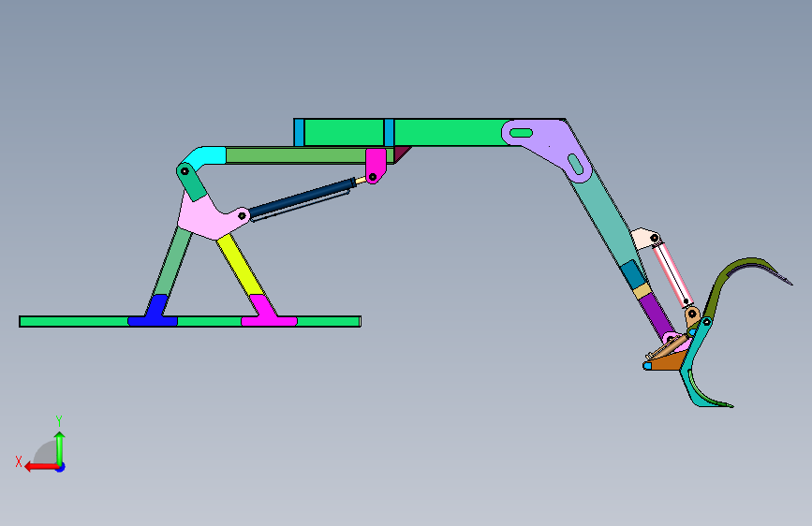Select the orange wedge block
This screenshot has width=812, height=526.
coord(667,361)
